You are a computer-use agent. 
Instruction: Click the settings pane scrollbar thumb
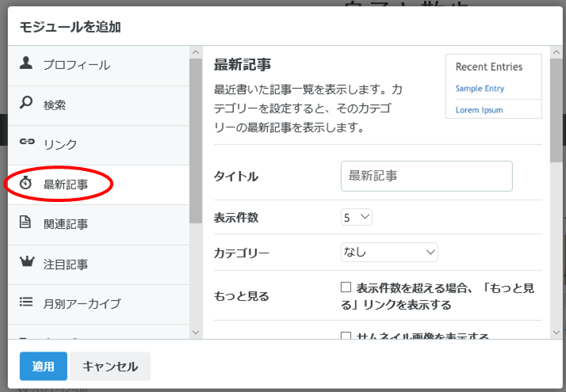coord(556,110)
